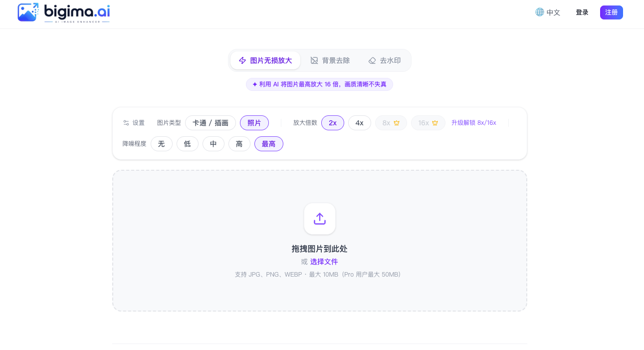The image size is (644, 350).
Task: Click the globe language icon
Action: click(x=539, y=12)
